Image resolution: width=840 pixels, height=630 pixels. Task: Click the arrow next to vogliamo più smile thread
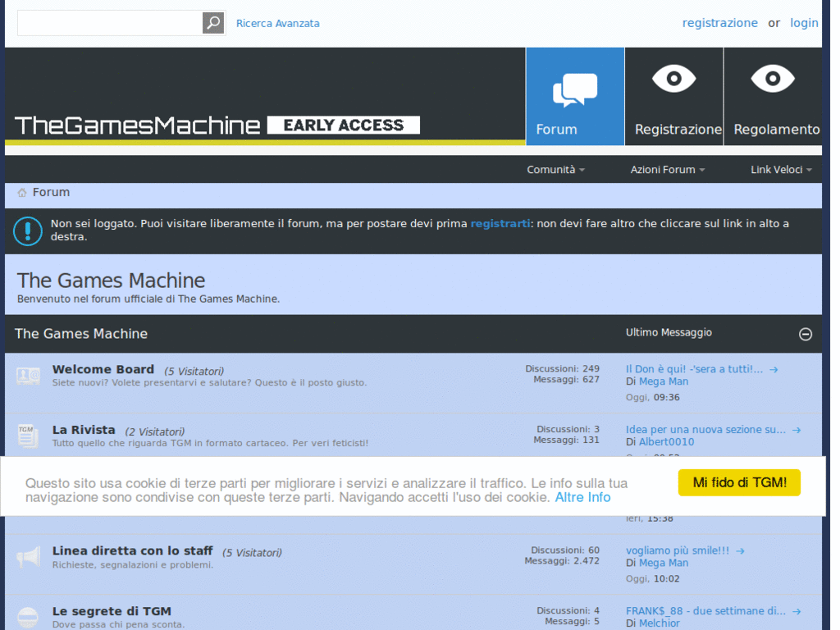click(740, 550)
